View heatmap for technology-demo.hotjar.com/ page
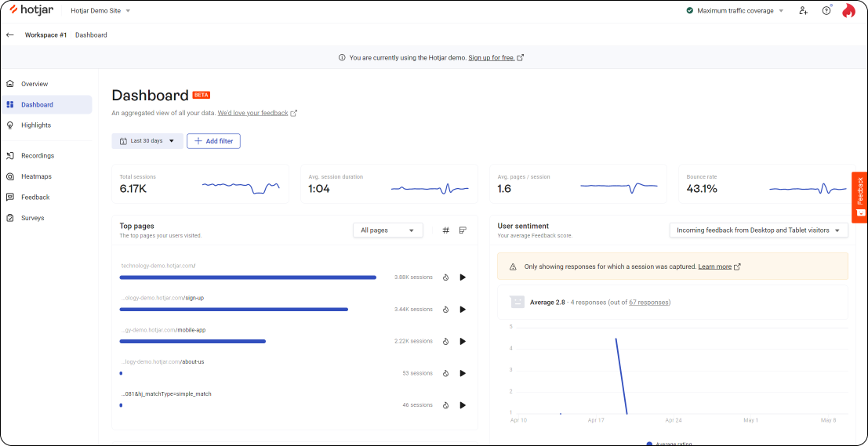Screen dimensions: 868x446 [445, 277]
